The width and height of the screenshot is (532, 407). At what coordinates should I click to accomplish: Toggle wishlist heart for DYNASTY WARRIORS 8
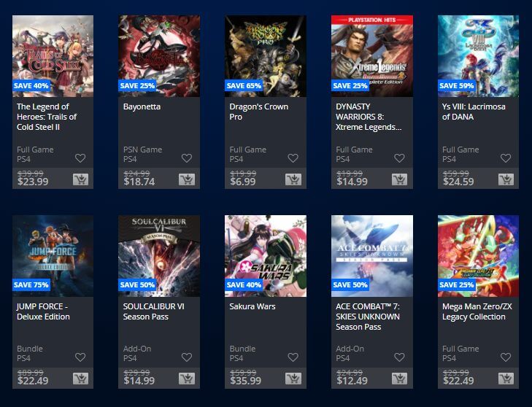tap(399, 158)
